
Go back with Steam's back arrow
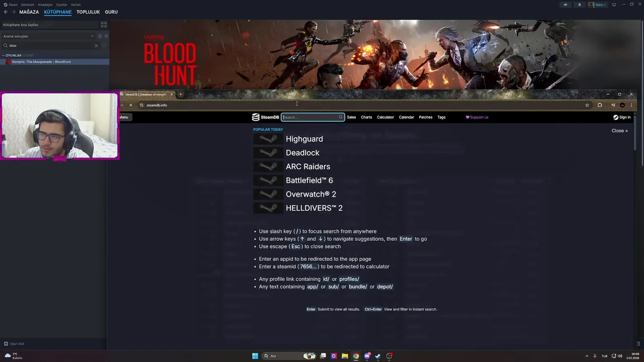tap(6, 12)
